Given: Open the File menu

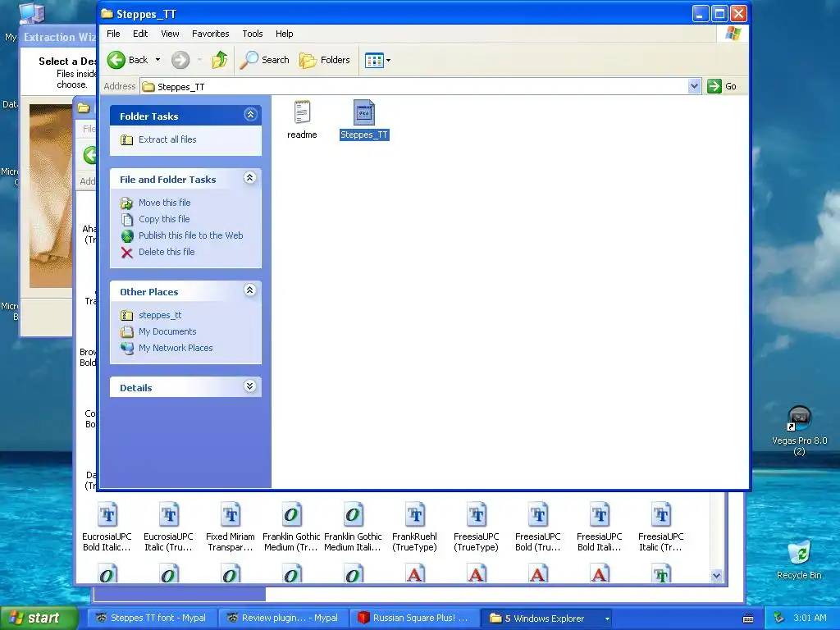Looking at the screenshot, I should tap(113, 33).
